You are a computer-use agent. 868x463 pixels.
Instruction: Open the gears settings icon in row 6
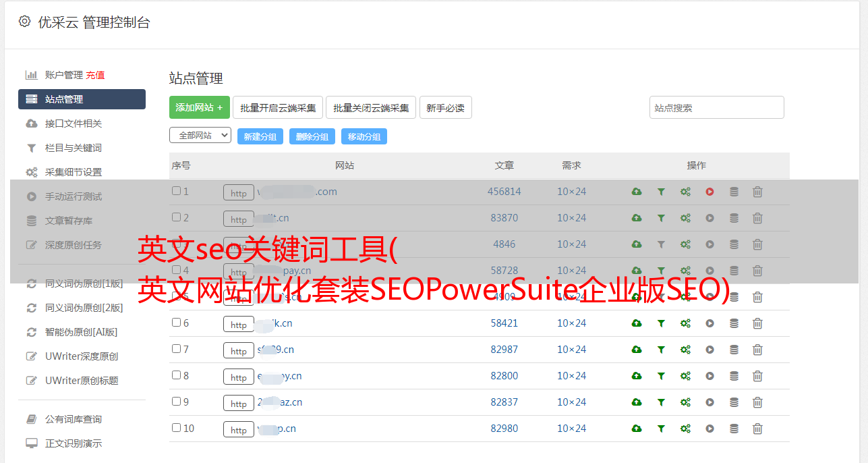(x=685, y=323)
